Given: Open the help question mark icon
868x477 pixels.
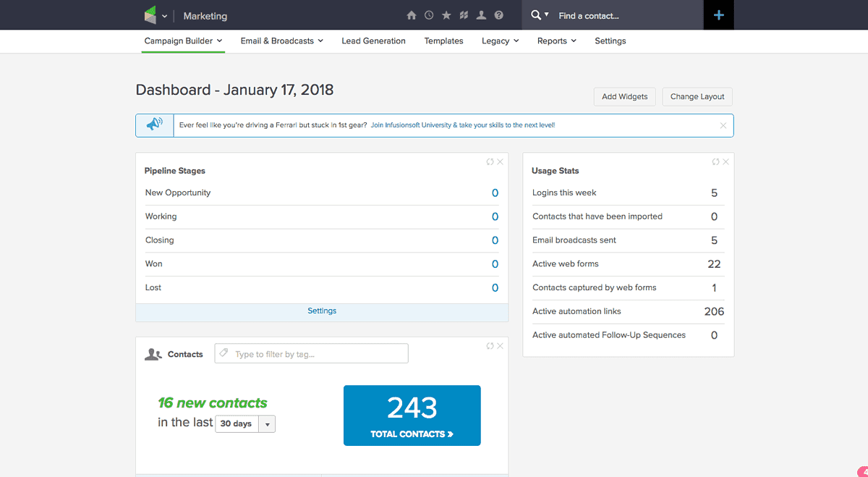Looking at the screenshot, I should pyautogui.click(x=498, y=15).
